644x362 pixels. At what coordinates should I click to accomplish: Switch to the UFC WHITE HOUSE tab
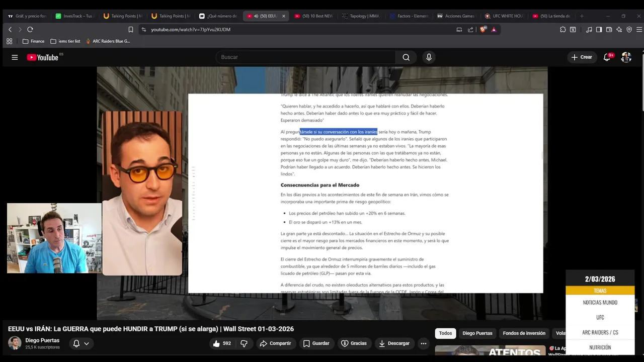pyautogui.click(x=504, y=16)
